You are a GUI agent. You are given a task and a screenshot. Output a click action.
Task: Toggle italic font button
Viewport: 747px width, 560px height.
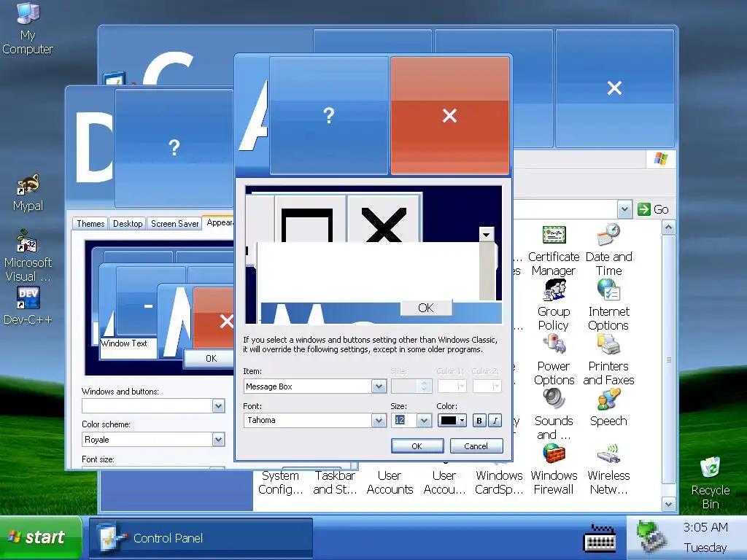tap(495, 421)
